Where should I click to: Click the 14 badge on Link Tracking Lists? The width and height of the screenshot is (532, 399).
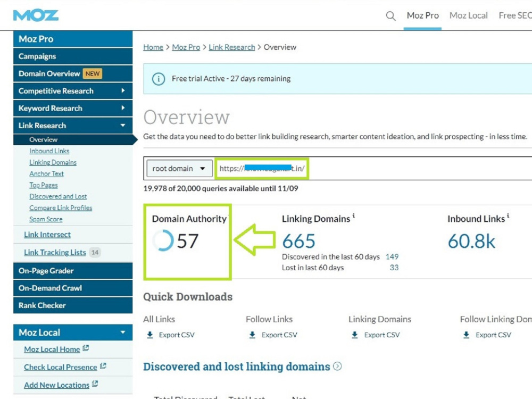pos(95,252)
